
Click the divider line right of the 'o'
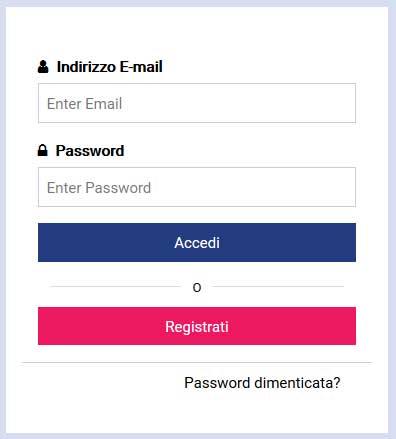[x=278, y=286]
